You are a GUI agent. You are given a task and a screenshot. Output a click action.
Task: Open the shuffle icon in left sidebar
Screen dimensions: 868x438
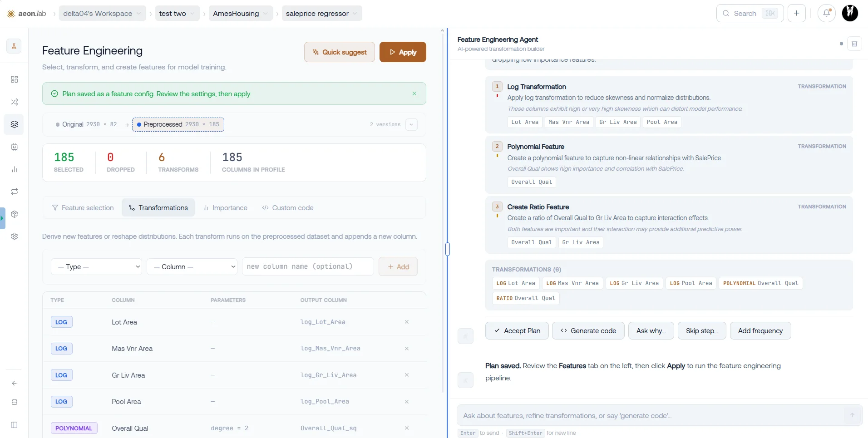click(14, 102)
